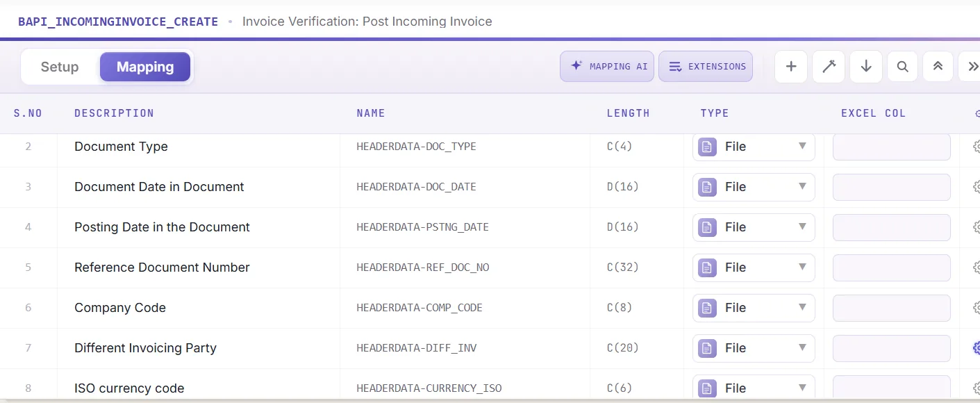Click field name HEADERDATA-CURRENCY_ISO
The width and height of the screenshot is (980, 403).
429,388
